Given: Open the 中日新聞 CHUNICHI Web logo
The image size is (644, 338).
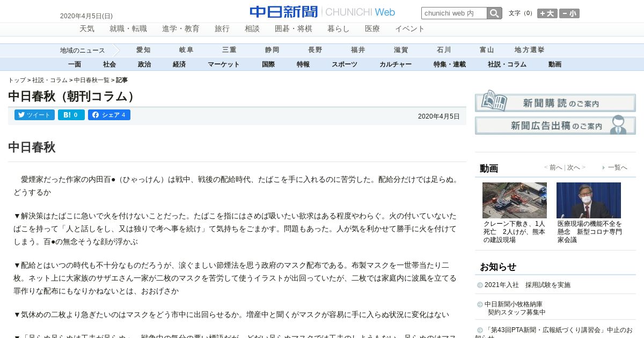Looking at the screenshot, I should [322, 12].
